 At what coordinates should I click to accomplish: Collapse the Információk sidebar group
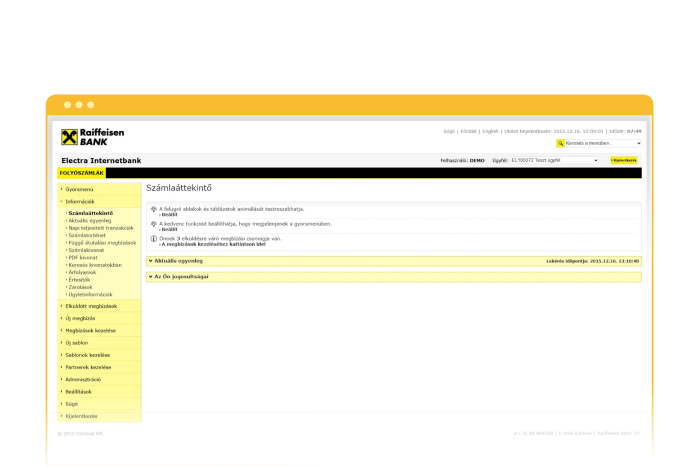(80, 201)
